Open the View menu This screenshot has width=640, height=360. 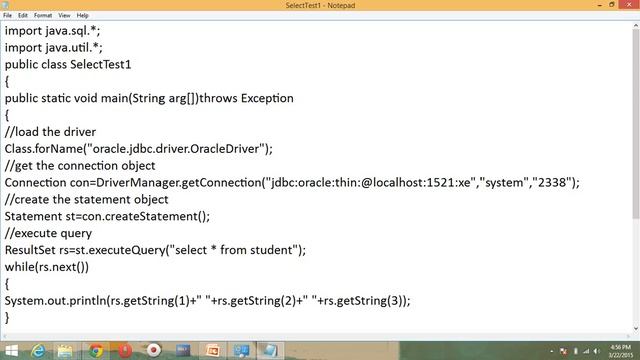[x=64, y=16]
